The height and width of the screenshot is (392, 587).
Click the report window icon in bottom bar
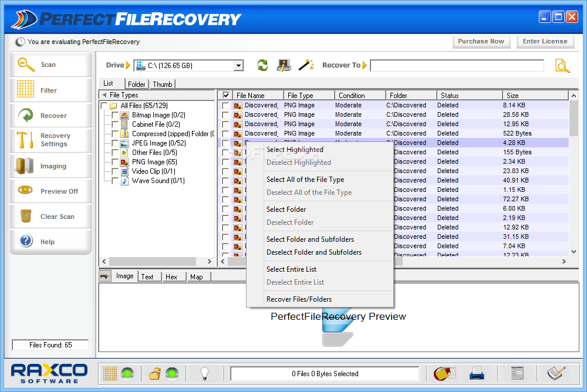[x=517, y=373]
